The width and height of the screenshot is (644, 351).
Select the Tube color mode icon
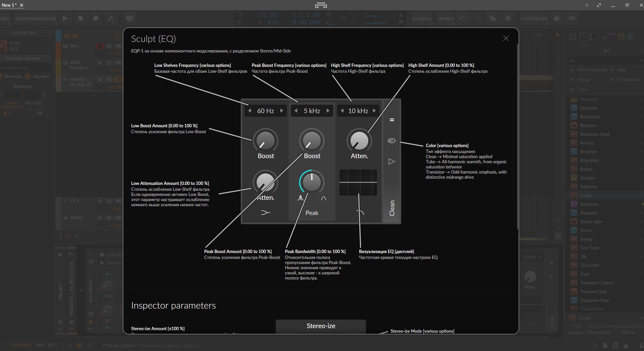(x=392, y=141)
